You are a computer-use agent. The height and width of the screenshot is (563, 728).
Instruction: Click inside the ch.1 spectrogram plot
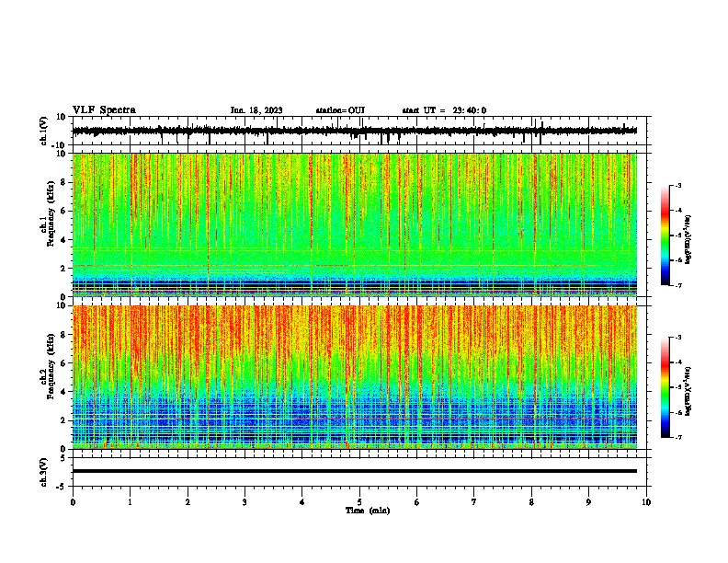[355, 224]
